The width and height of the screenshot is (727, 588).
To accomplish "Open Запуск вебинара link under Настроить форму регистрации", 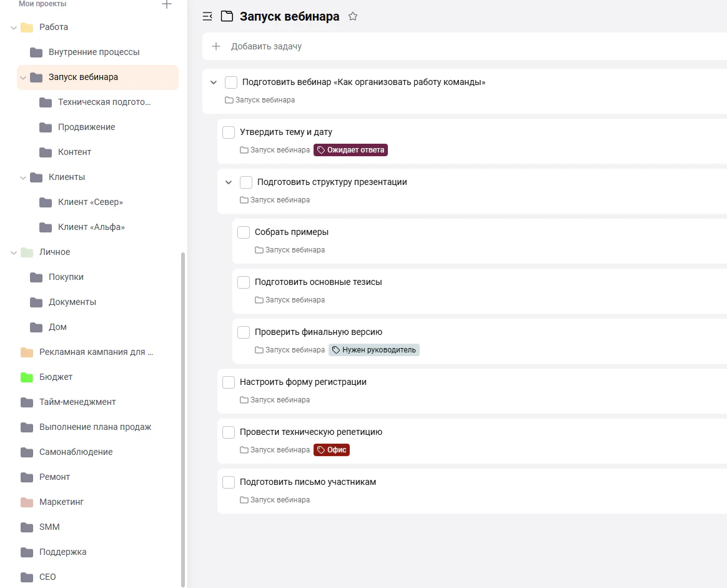I will [x=275, y=400].
